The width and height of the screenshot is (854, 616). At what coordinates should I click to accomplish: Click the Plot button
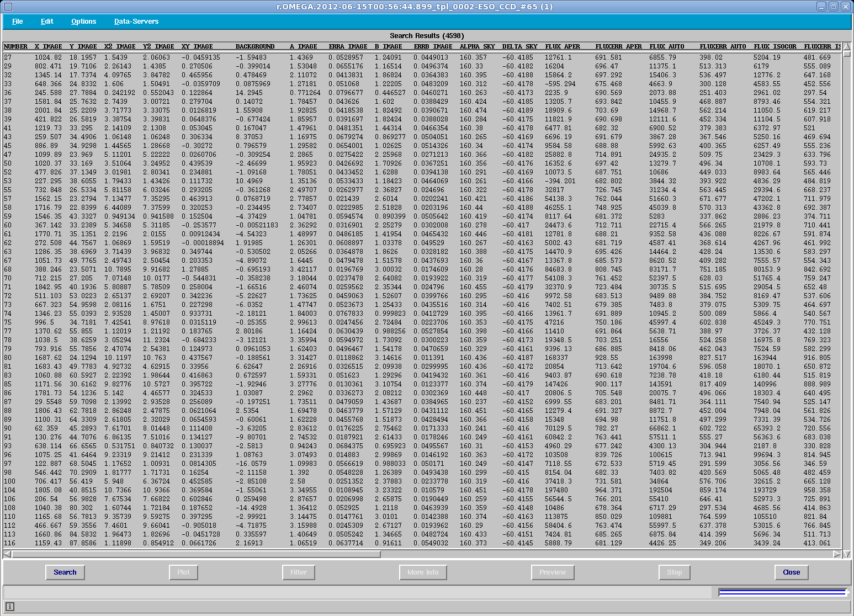[x=183, y=572]
